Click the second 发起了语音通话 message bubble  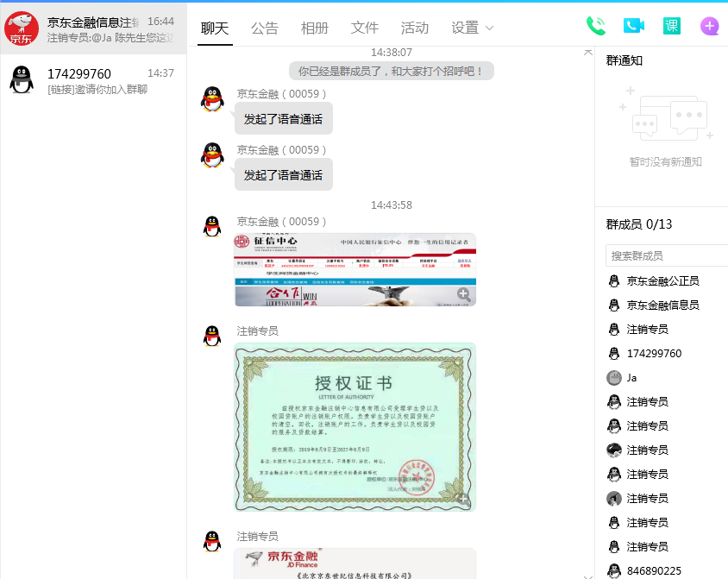[x=284, y=175]
